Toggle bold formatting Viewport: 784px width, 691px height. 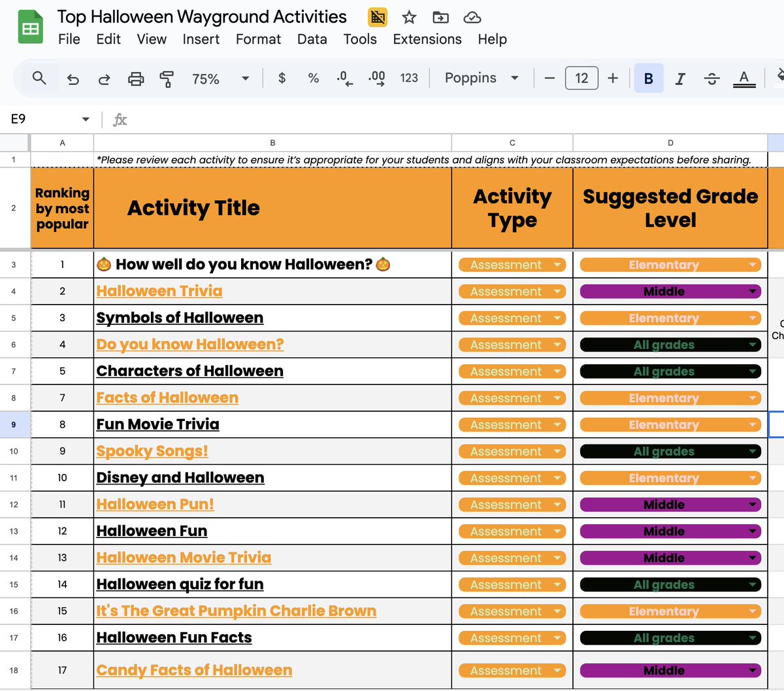coord(649,78)
